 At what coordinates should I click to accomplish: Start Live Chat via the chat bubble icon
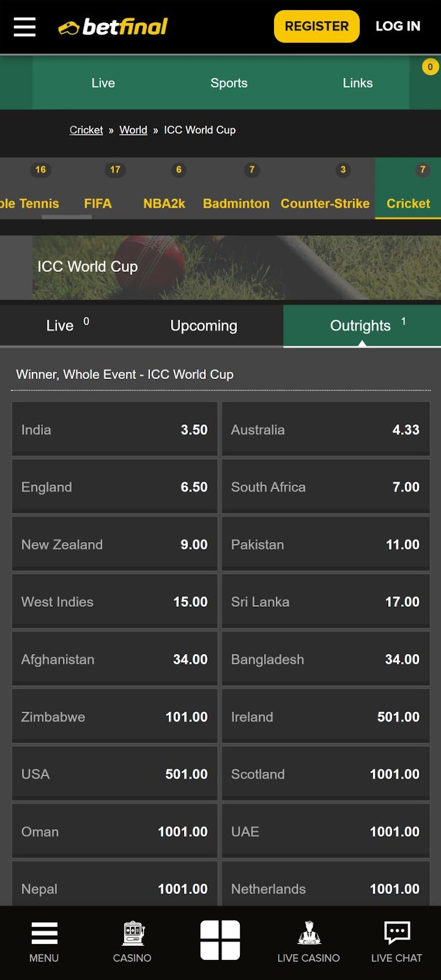396,942
